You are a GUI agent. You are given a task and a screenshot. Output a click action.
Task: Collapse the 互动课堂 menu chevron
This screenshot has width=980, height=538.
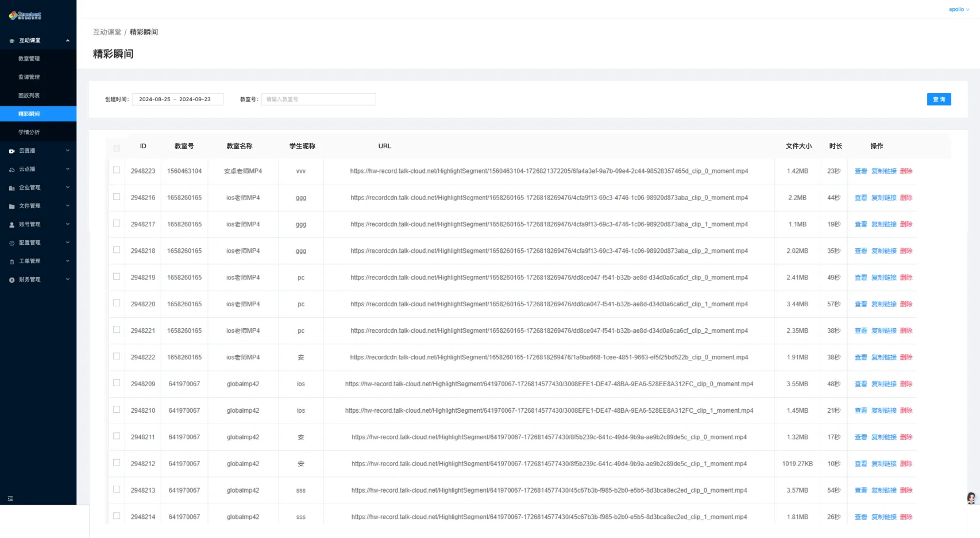68,40
